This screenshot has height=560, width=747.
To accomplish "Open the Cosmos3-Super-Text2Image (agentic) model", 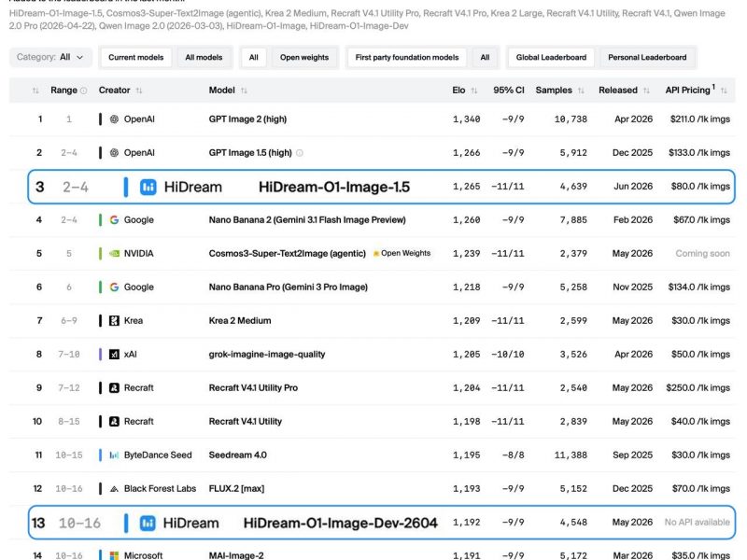I will [x=288, y=253].
